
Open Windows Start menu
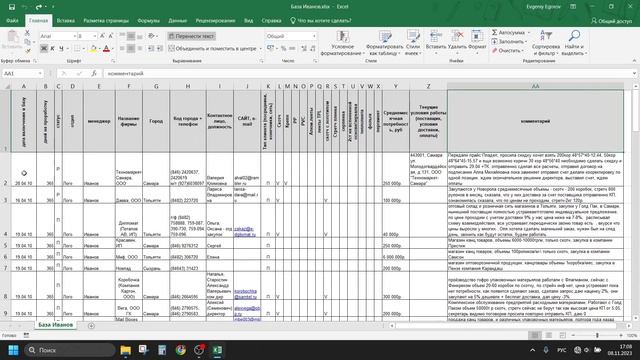tap(13, 350)
